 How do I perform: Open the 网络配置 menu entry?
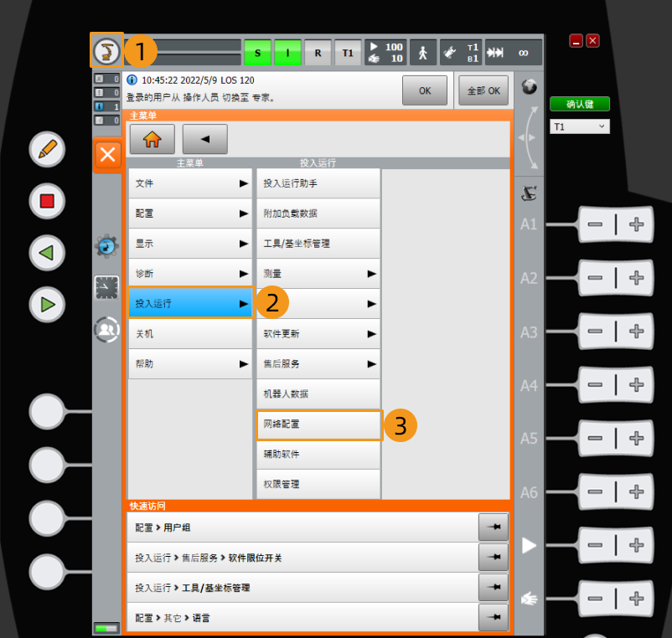317,425
